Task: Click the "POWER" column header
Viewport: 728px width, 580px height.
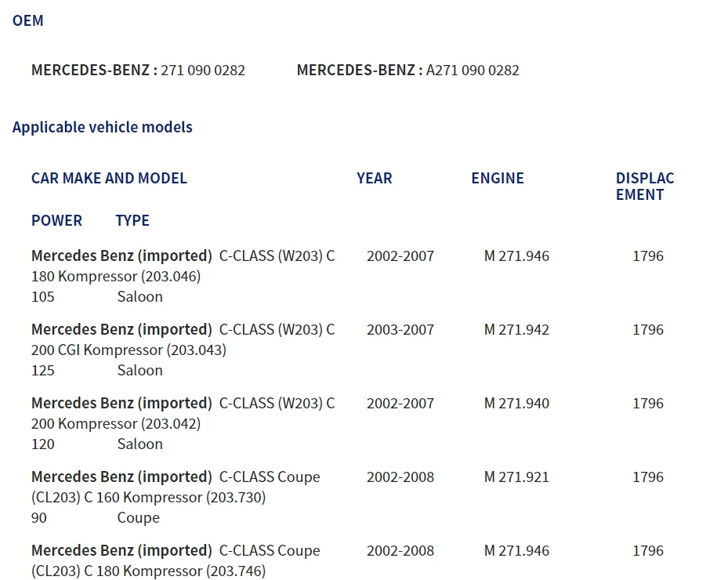Action: pyautogui.click(x=56, y=220)
